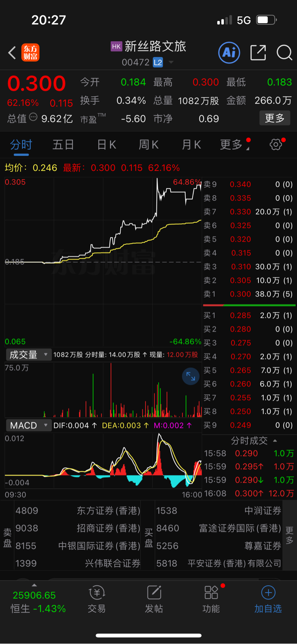Expand stock code dropdown arrow

(171, 62)
